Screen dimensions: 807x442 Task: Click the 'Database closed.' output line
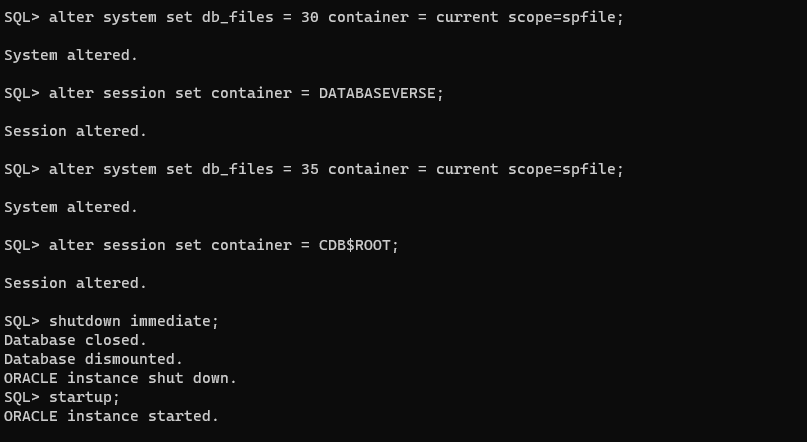click(x=75, y=340)
